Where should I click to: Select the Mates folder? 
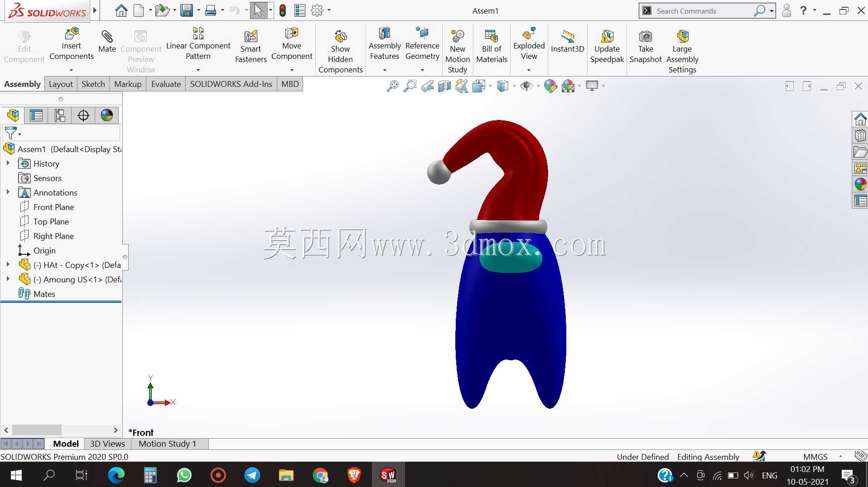(44, 294)
